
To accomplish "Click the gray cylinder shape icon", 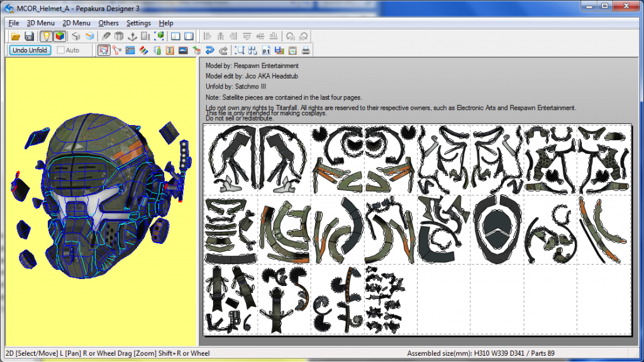I will pyautogui.click(x=119, y=36).
